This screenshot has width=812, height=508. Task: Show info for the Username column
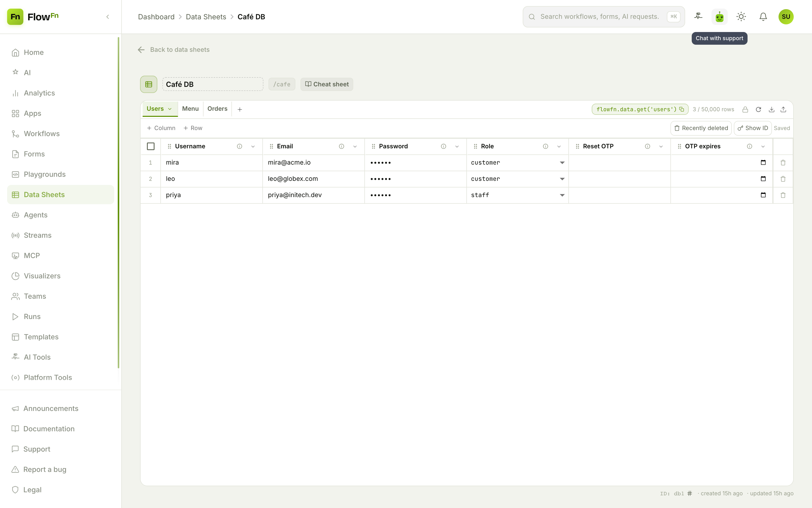pyautogui.click(x=240, y=147)
